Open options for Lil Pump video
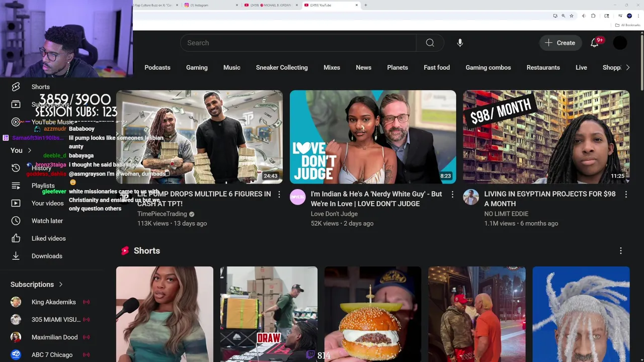644x362 pixels. pyautogui.click(x=279, y=194)
